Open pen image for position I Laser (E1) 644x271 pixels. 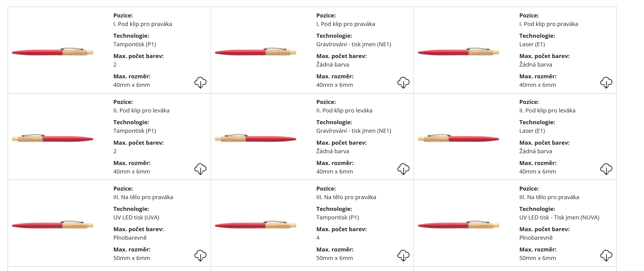[x=459, y=52]
